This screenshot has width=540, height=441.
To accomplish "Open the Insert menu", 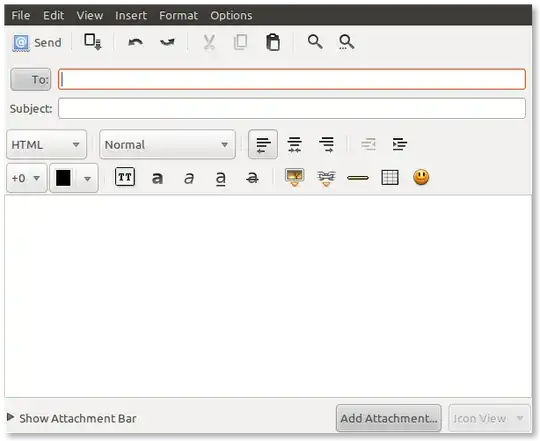I will (131, 15).
